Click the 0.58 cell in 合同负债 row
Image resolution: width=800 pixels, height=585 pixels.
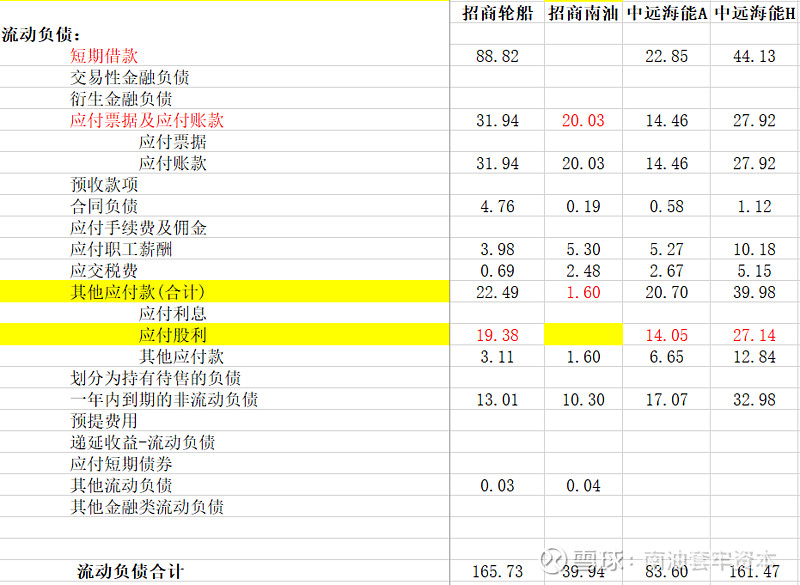(667, 206)
